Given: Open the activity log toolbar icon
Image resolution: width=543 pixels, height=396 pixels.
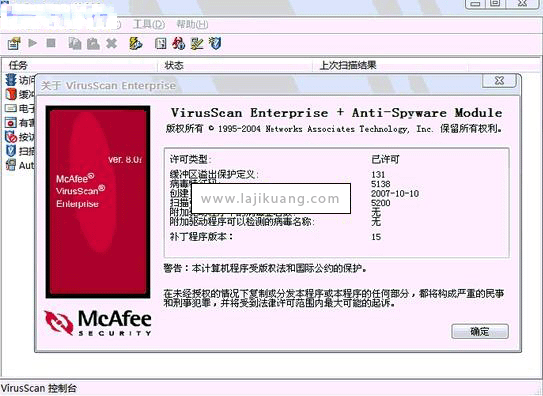Looking at the screenshot, I should pos(160,44).
